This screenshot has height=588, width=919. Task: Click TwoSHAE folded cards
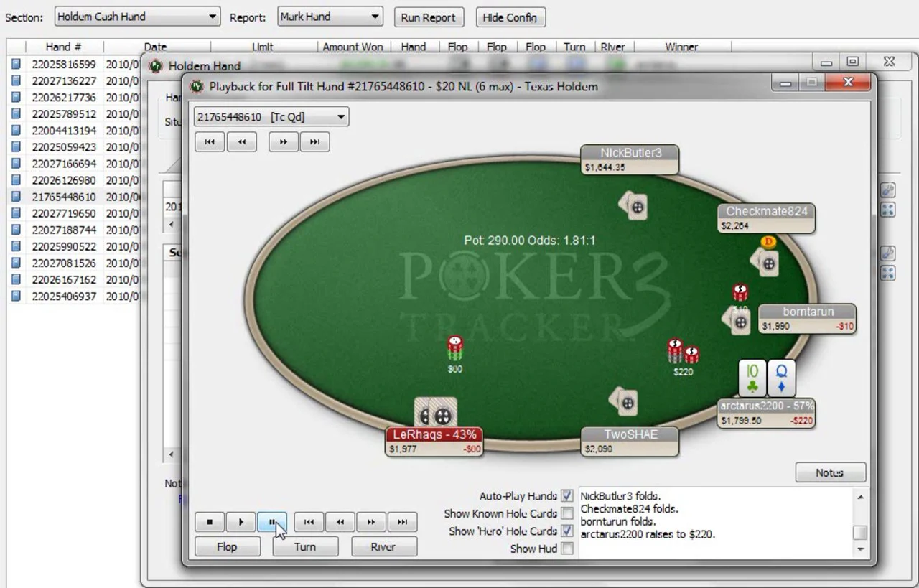click(623, 401)
